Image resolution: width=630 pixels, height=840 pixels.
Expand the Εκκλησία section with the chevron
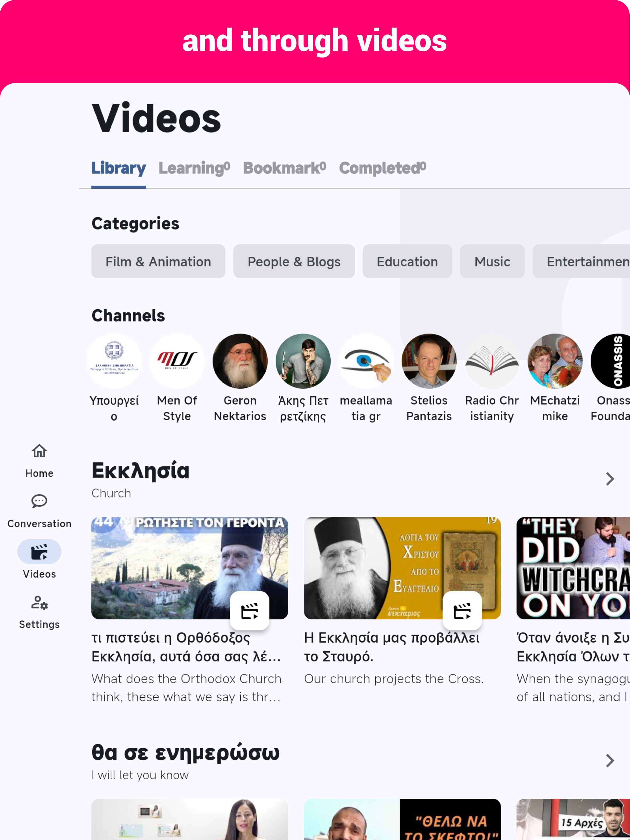click(610, 479)
